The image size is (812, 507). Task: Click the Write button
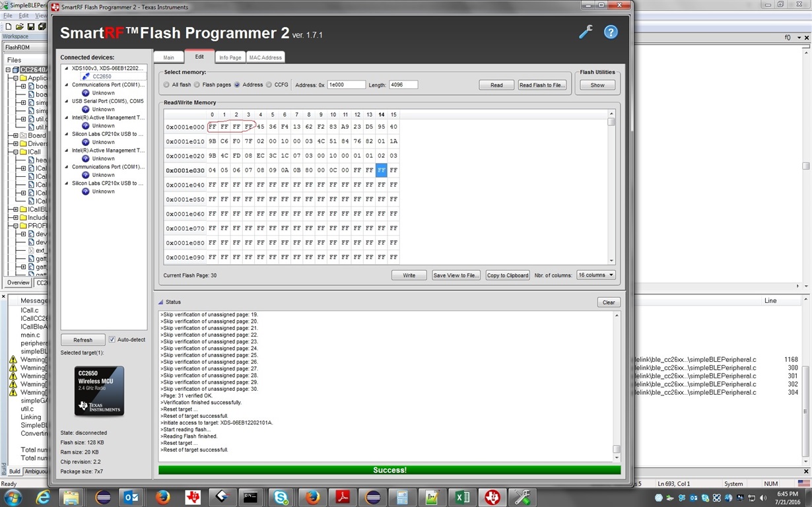409,275
